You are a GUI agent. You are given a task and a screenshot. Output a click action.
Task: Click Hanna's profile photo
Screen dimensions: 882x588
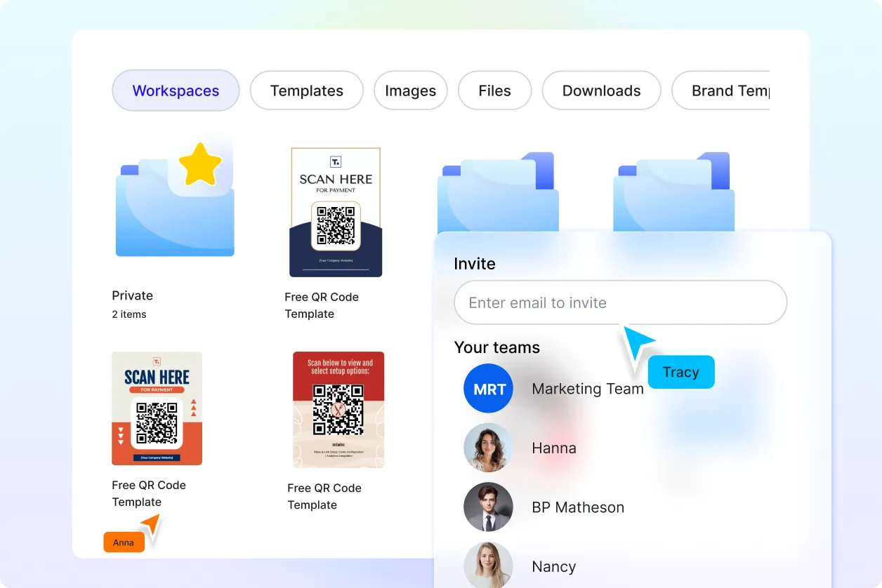tap(489, 448)
